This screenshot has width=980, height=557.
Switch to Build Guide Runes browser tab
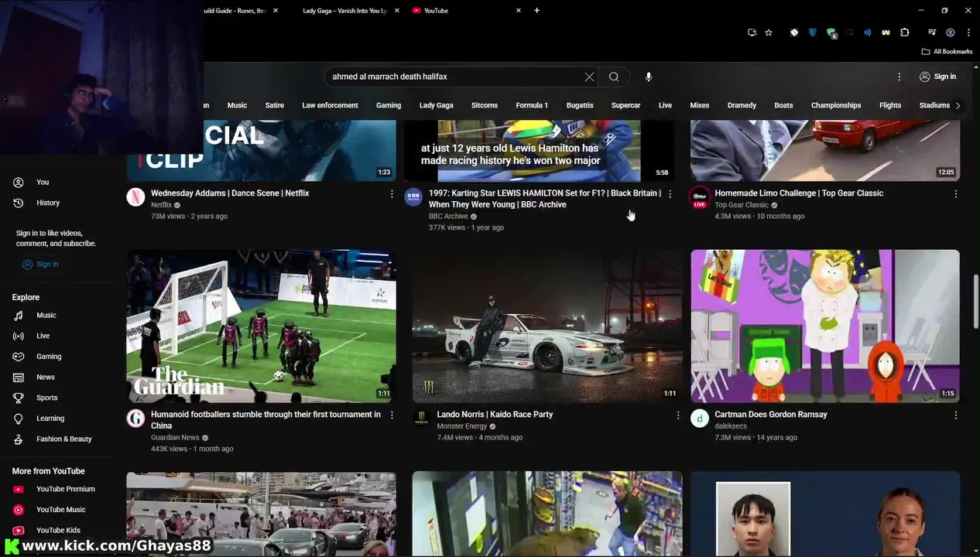click(x=235, y=11)
